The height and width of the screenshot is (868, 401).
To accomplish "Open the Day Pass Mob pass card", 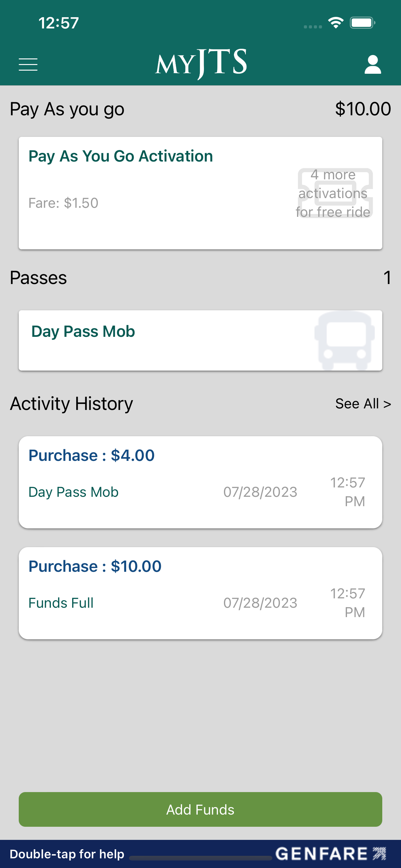I will [x=200, y=340].
